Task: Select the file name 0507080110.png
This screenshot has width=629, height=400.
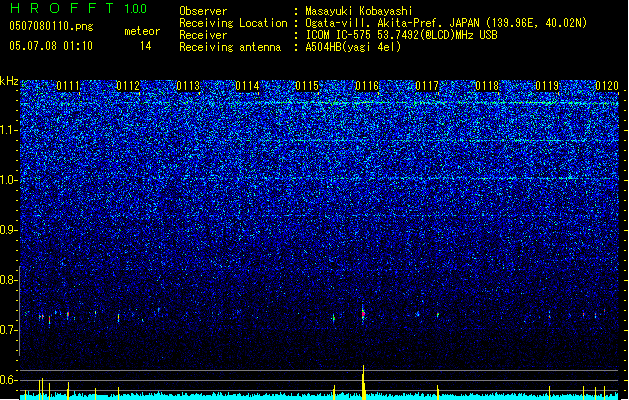Action: pyautogui.click(x=51, y=27)
